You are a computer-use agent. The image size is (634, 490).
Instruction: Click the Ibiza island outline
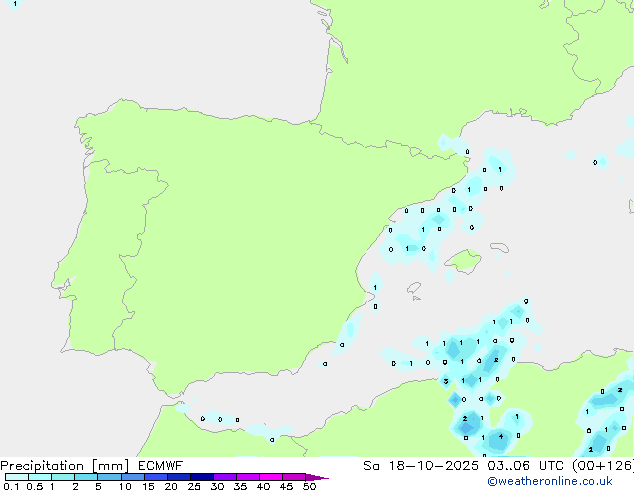pos(414,288)
